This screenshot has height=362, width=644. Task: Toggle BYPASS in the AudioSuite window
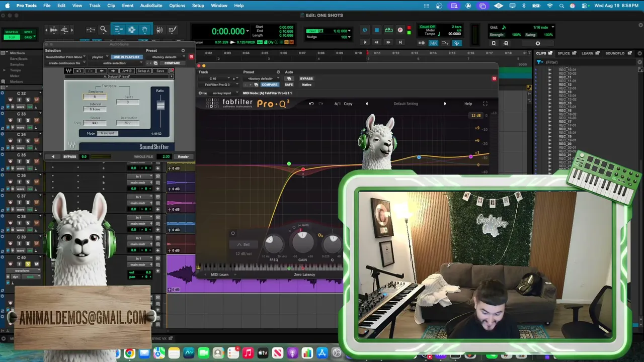[x=70, y=157]
